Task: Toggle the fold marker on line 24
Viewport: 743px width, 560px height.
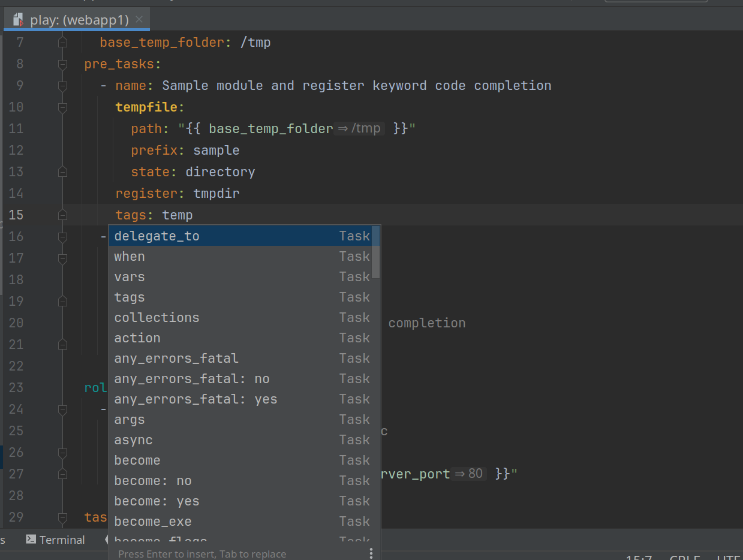Action: (62, 410)
